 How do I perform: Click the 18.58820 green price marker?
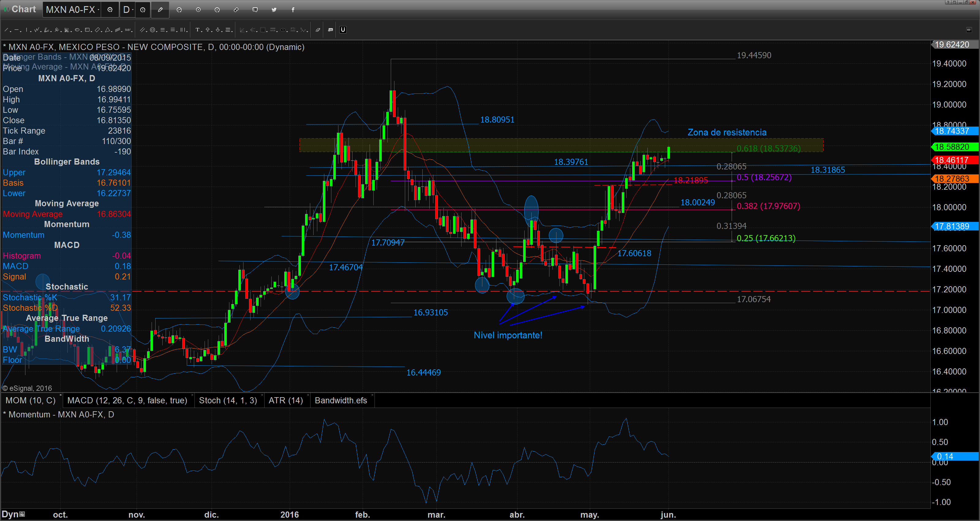click(955, 147)
